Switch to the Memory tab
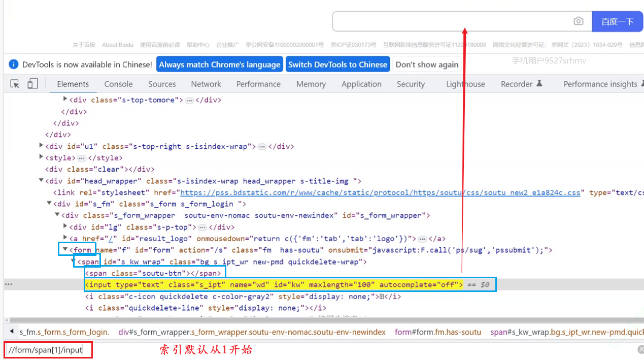Image resolution: width=644 pixels, height=359 pixels. tap(311, 84)
